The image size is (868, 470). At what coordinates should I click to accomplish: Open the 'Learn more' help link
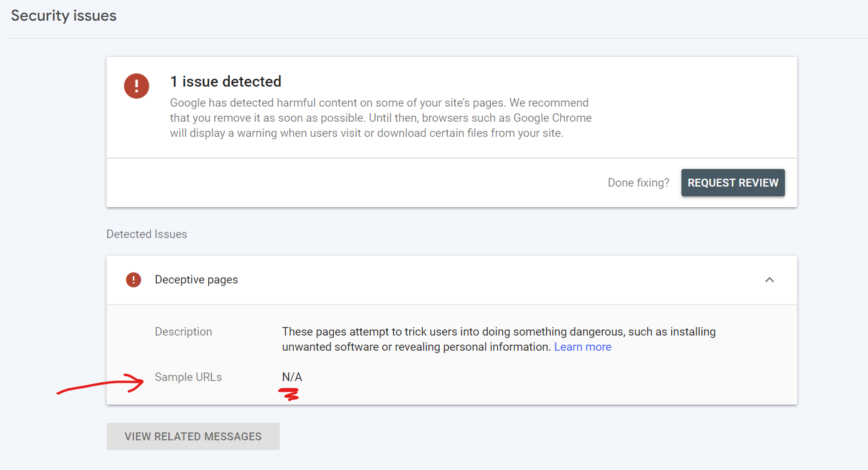[x=582, y=346]
